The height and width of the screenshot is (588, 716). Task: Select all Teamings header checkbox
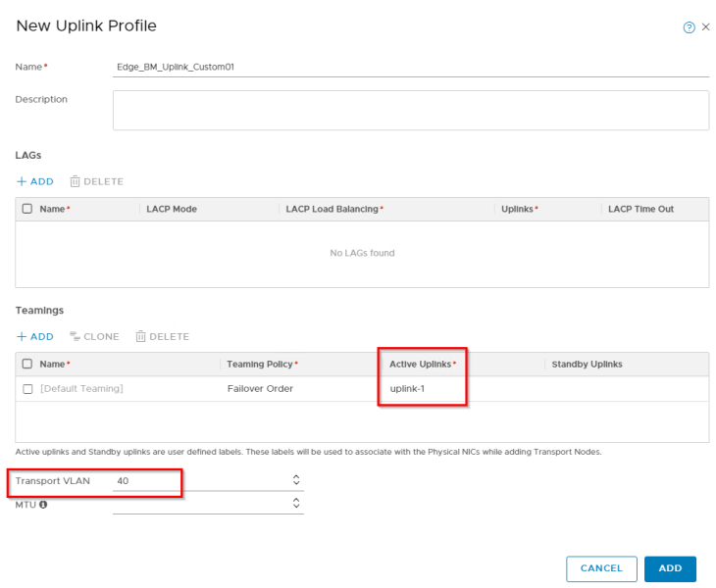coord(27,365)
